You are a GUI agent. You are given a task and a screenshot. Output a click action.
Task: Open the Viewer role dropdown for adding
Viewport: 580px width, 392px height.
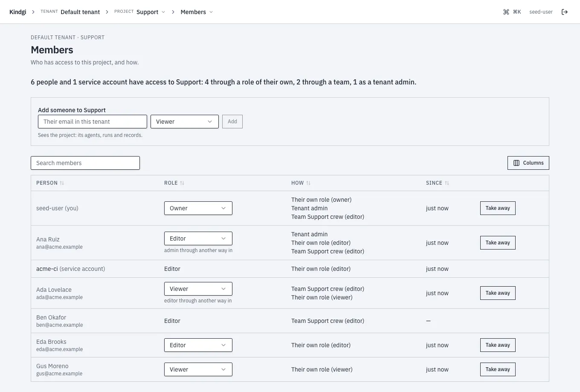(185, 122)
